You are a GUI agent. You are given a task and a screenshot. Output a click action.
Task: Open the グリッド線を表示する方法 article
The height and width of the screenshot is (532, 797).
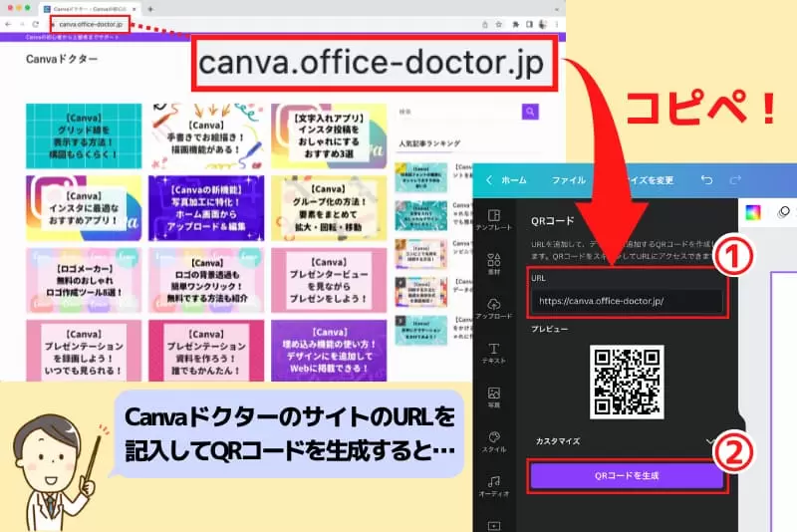coord(84,136)
